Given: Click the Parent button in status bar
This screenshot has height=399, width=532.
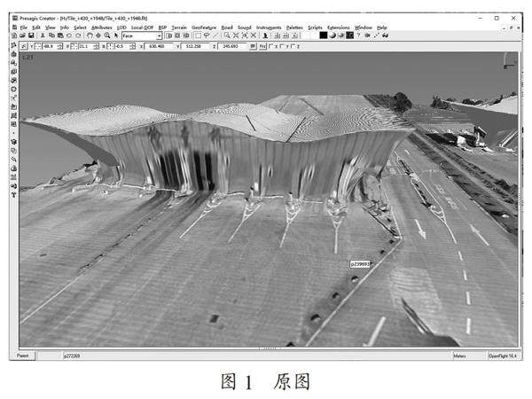Looking at the screenshot, I should (x=21, y=356).
